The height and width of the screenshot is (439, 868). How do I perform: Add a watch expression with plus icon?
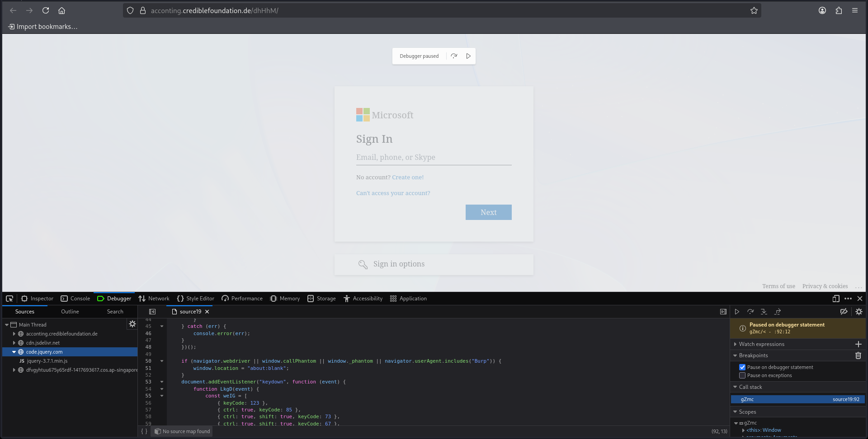pos(859,344)
